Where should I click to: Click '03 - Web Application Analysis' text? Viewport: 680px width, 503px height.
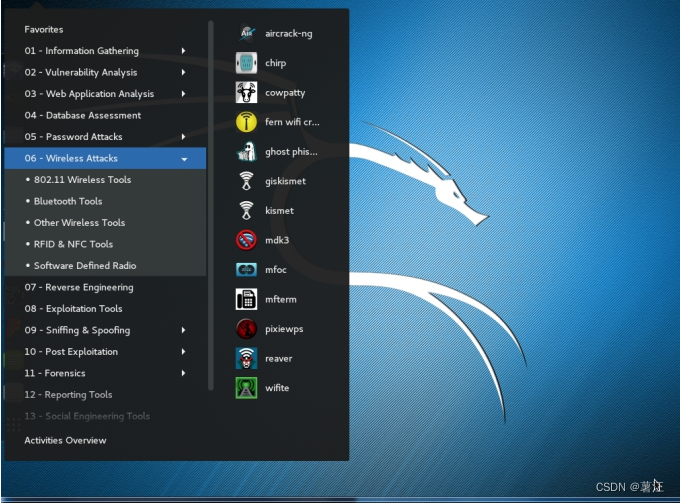(x=89, y=94)
